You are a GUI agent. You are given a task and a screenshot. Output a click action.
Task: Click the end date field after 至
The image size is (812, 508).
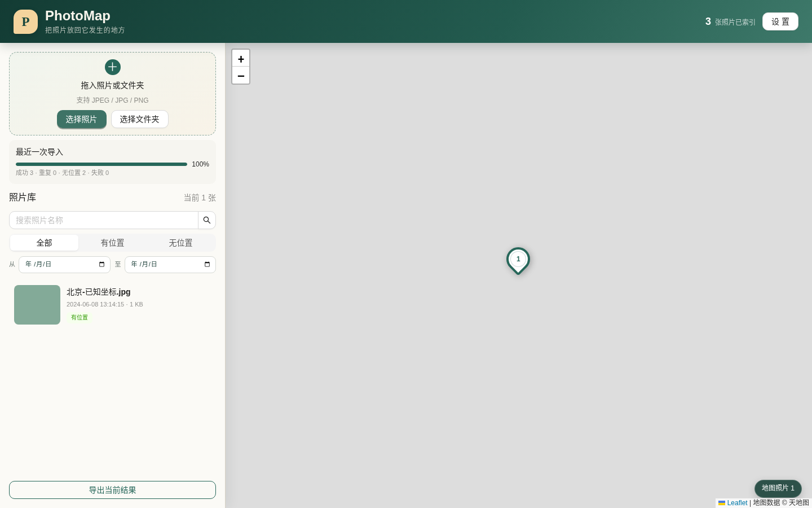(x=170, y=264)
